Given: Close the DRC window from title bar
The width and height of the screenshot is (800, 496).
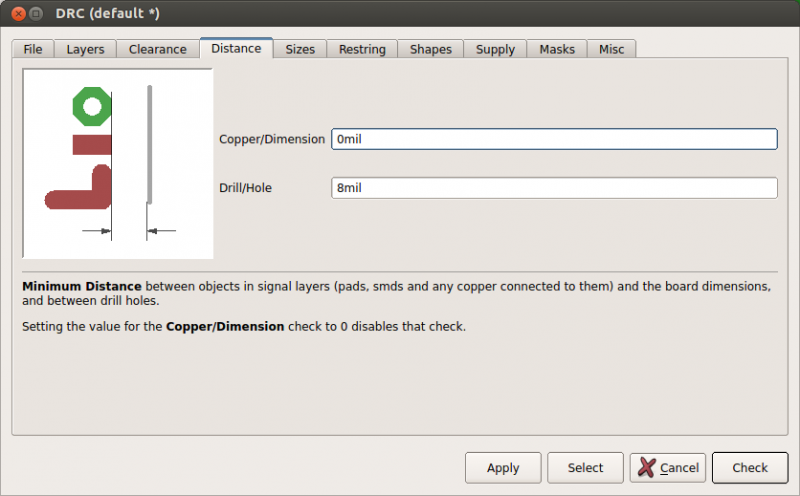Looking at the screenshot, I should (15, 13).
